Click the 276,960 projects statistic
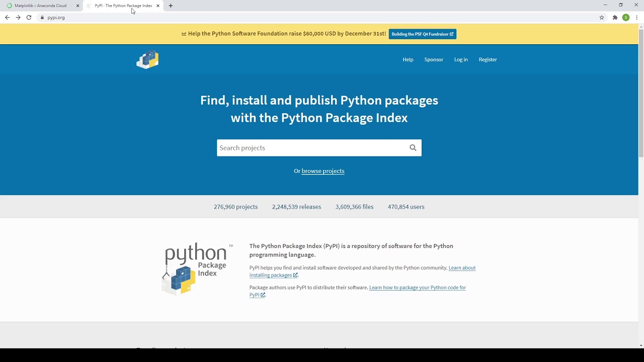The height and width of the screenshot is (362, 644). pos(235,207)
